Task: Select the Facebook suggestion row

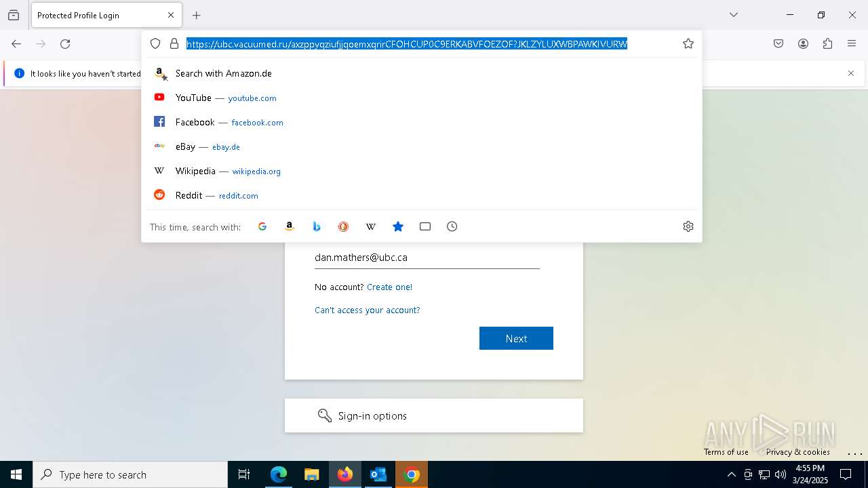Action: [422, 122]
